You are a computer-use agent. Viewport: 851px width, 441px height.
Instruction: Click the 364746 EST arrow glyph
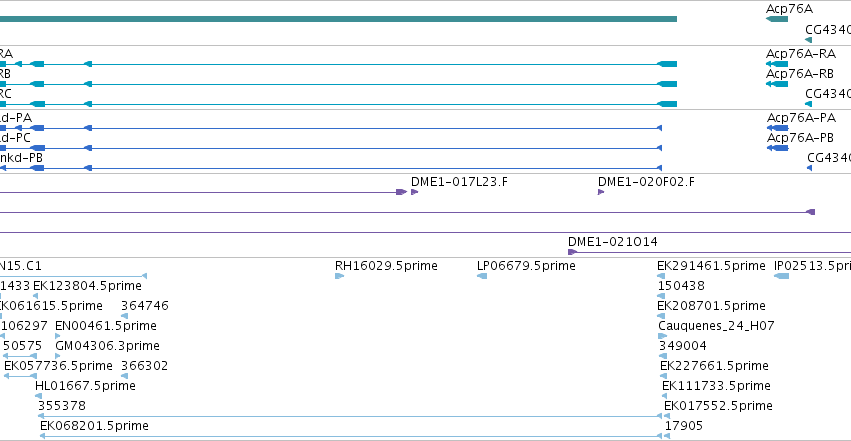pos(124,316)
